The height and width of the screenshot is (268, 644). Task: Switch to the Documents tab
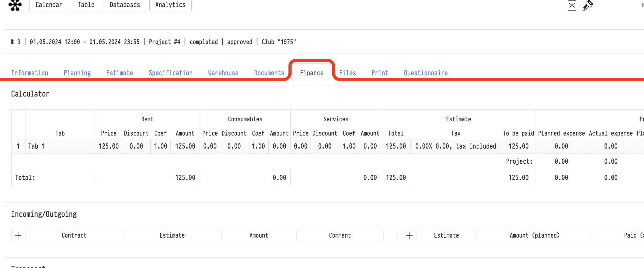269,73
